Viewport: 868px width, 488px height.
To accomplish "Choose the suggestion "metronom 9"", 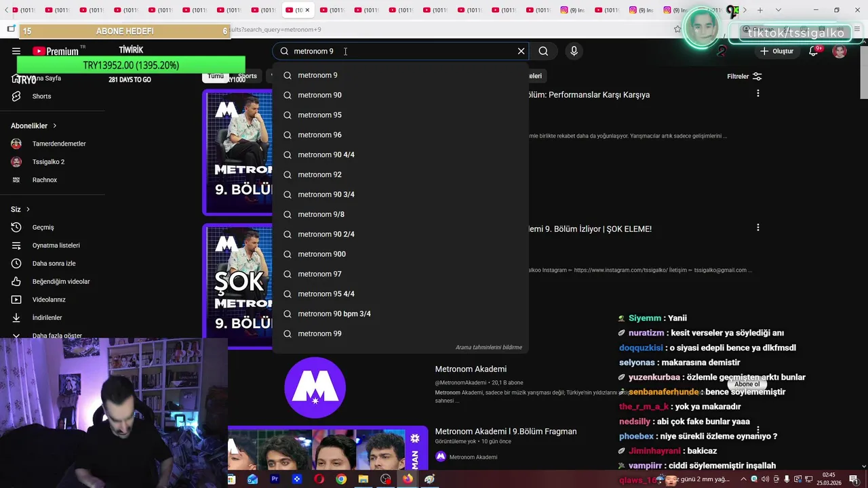I will (x=400, y=75).
